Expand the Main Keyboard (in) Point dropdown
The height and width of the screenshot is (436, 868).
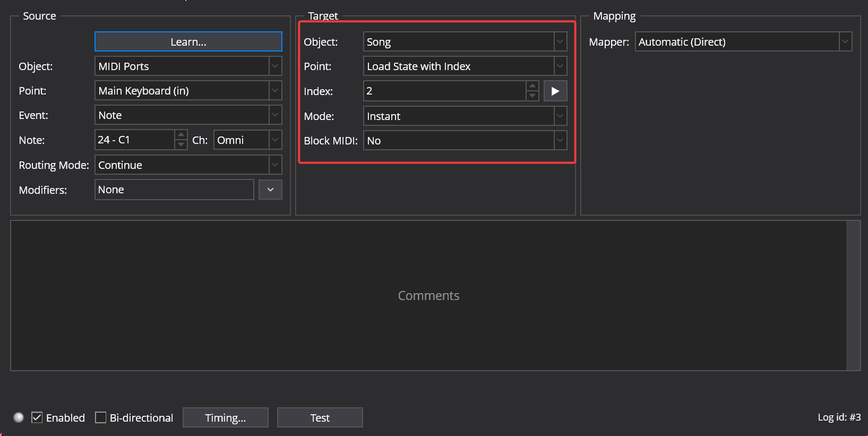point(188,91)
